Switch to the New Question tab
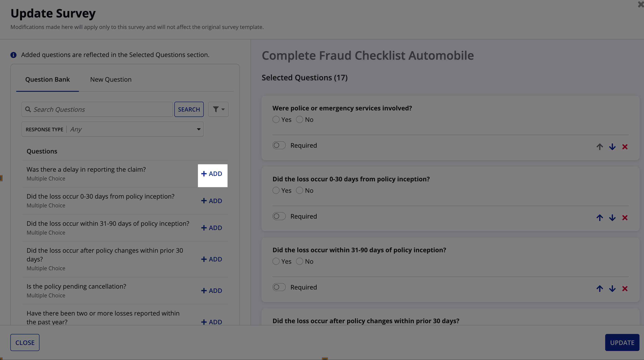This screenshot has height=360, width=644. 111,79
